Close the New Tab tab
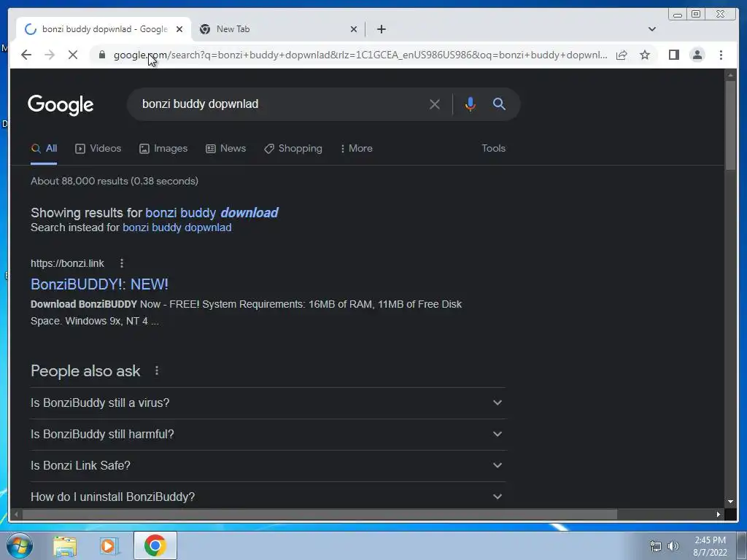This screenshot has width=747, height=560. click(x=354, y=29)
